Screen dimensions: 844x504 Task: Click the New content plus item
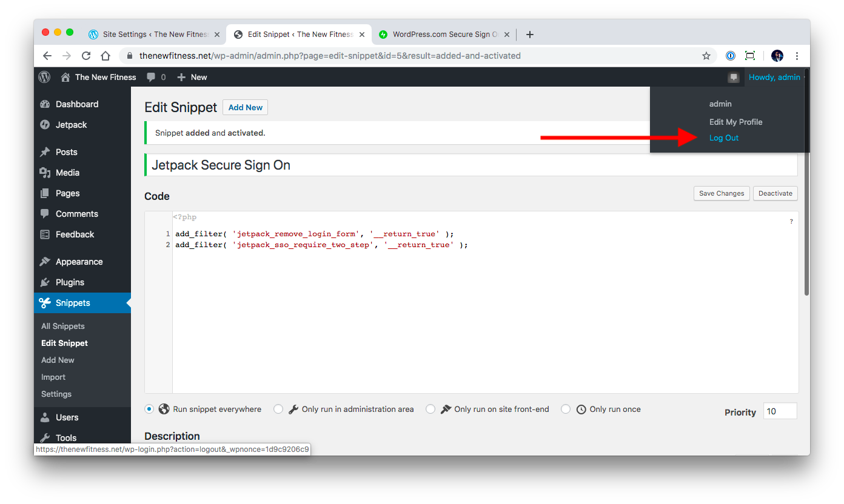192,77
